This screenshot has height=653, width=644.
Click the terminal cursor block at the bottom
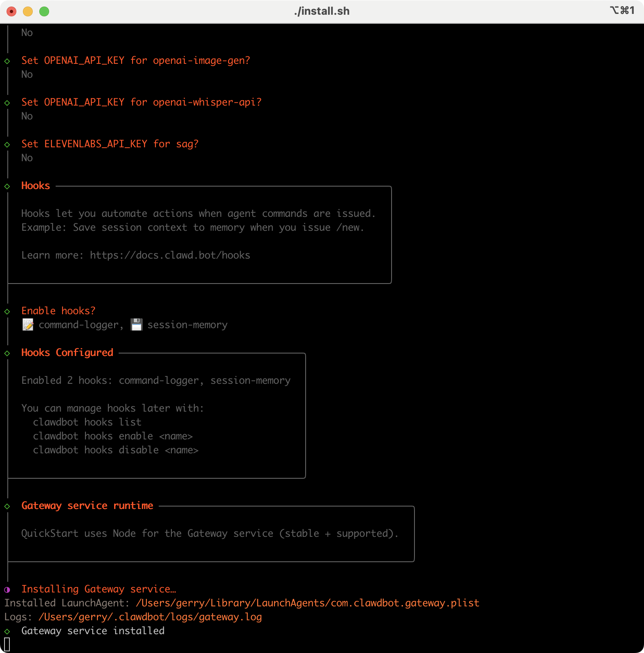[x=7, y=644]
